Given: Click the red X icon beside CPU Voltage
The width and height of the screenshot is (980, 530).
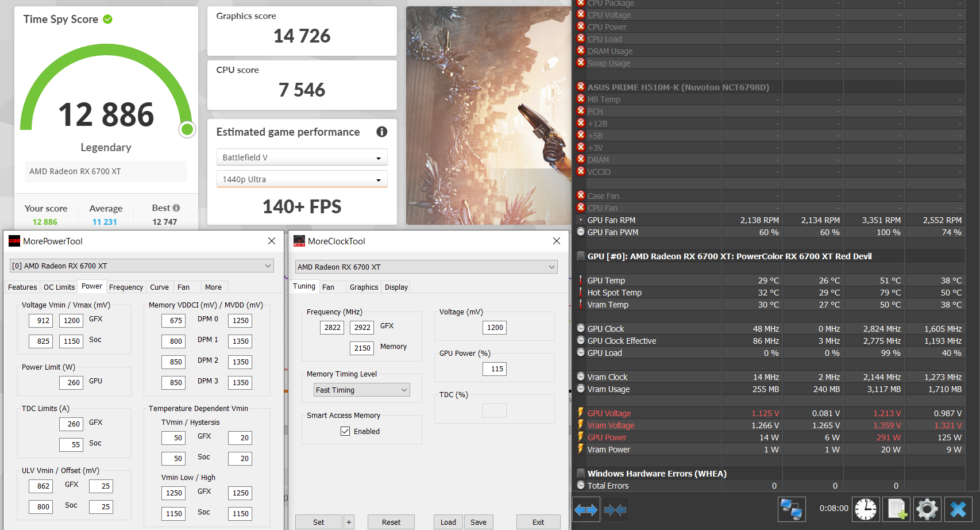Looking at the screenshot, I should (x=581, y=14).
